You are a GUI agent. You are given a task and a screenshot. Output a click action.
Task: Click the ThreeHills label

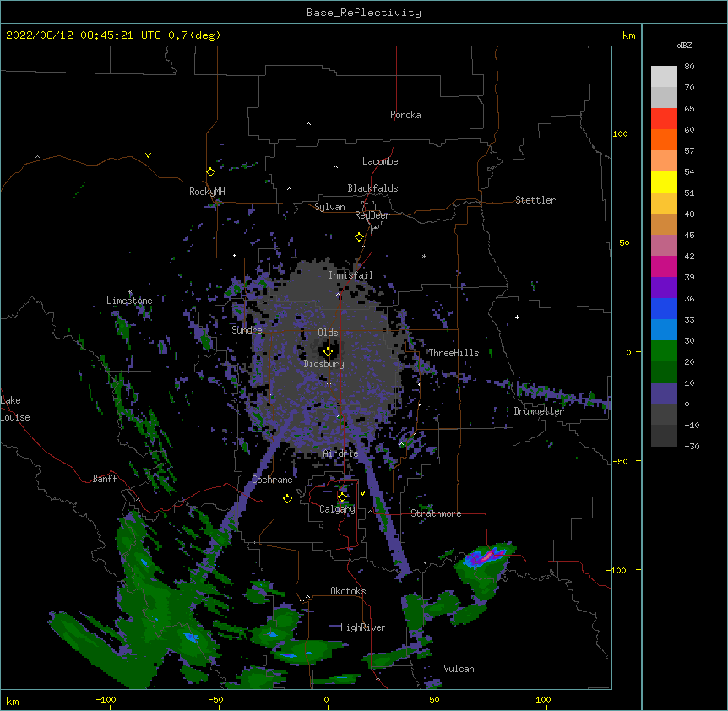pos(454,353)
